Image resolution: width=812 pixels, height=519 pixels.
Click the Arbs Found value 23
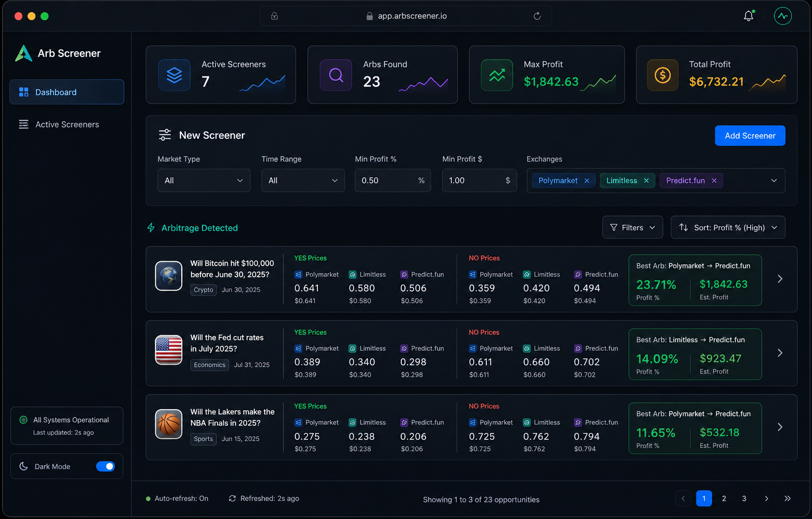click(372, 82)
